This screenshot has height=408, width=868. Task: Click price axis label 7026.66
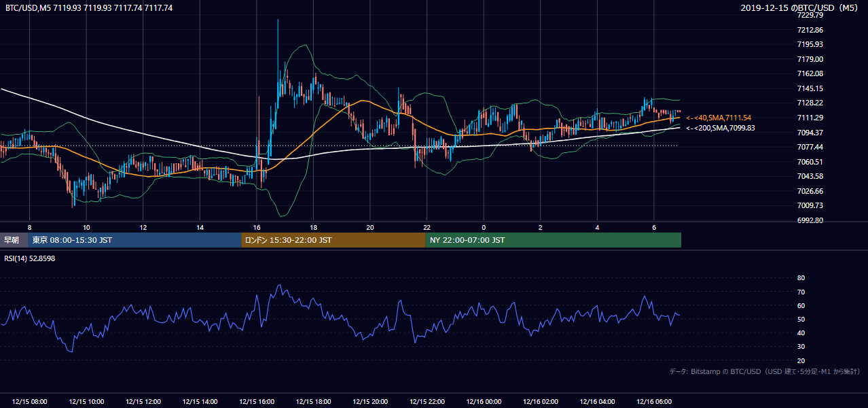pyautogui.click(x=810, y=191)
